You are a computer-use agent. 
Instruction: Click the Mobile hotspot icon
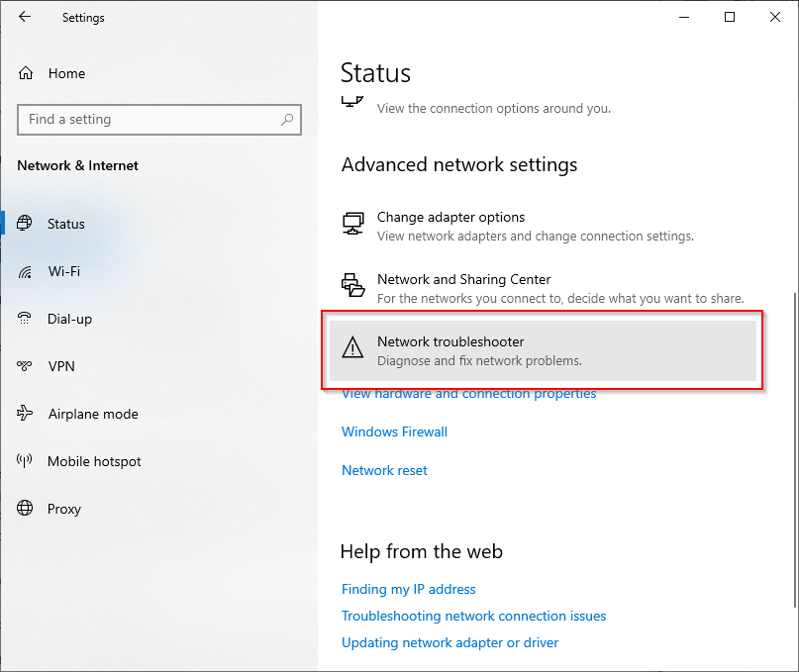pyautogui.click(x=26, y=461)
